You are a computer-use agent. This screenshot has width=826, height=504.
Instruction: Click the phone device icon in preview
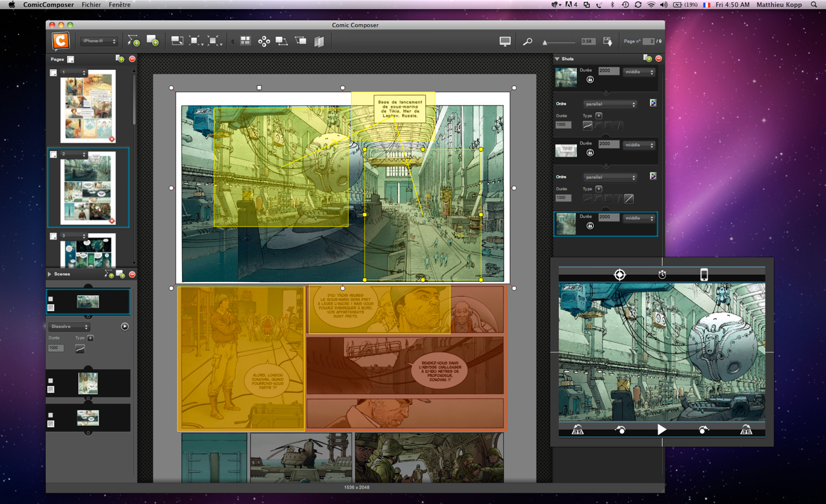click(x=704, y=274)
